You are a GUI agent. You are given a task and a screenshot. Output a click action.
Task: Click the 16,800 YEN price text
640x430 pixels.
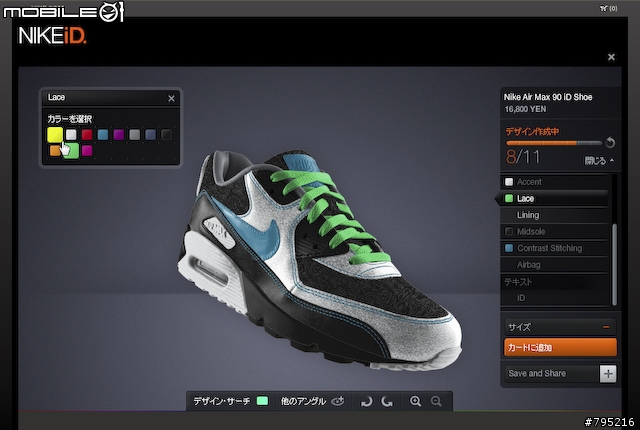point(525,109)
